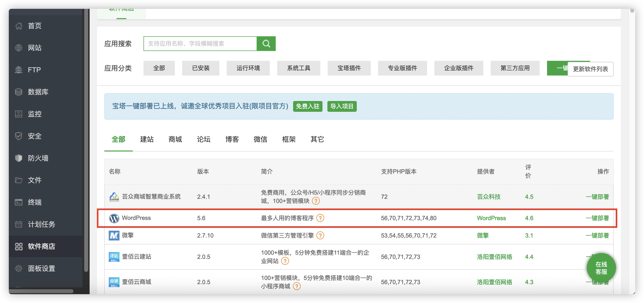Image resolution: width=644 pixels, height=303 pixels.
Task: Open the 在线客服 floating chat button
Action: (601, 268)
